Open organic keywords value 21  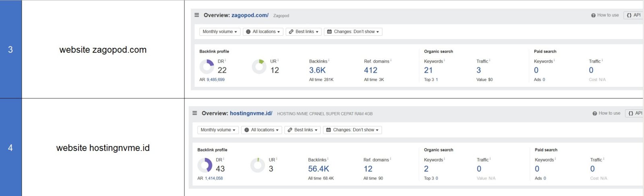[428, 70]
